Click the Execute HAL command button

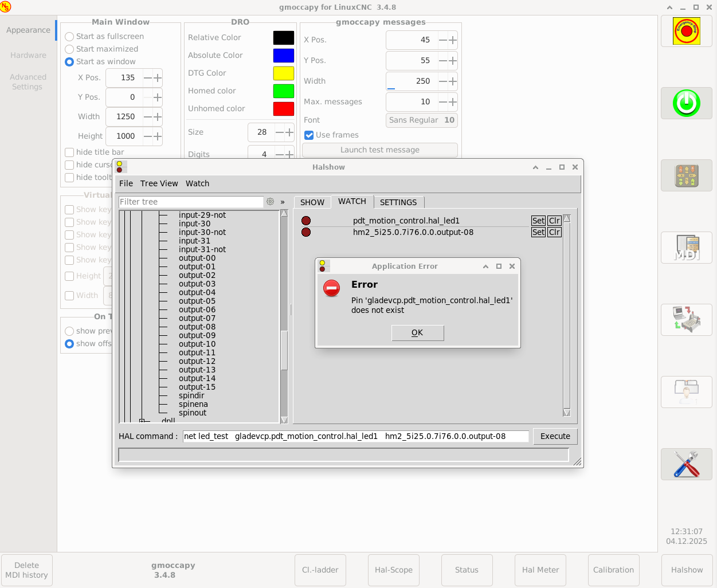click(x=555, y=436)
